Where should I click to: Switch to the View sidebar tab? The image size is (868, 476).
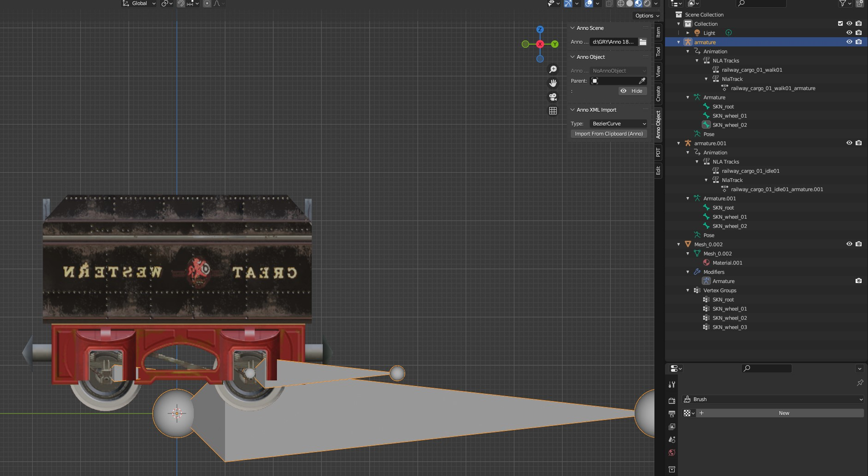658,71
